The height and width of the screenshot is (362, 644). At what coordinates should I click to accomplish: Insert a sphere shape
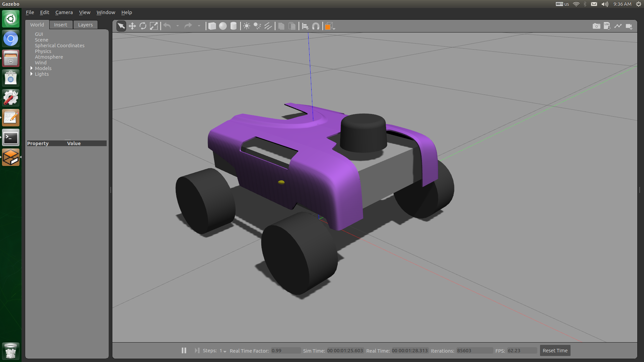(223, 26)
